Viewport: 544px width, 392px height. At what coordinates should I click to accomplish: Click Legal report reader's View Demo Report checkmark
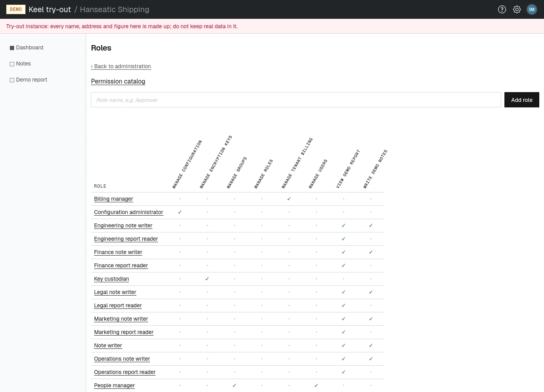pos(343,305)
